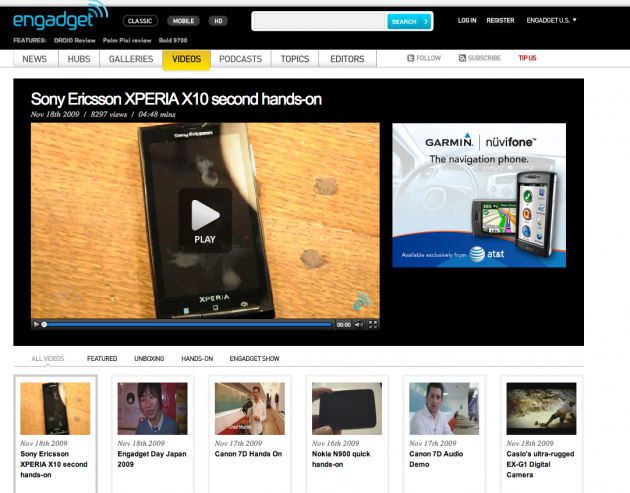
Task: Click the 00:00 time display
Action: click(344, 325)
